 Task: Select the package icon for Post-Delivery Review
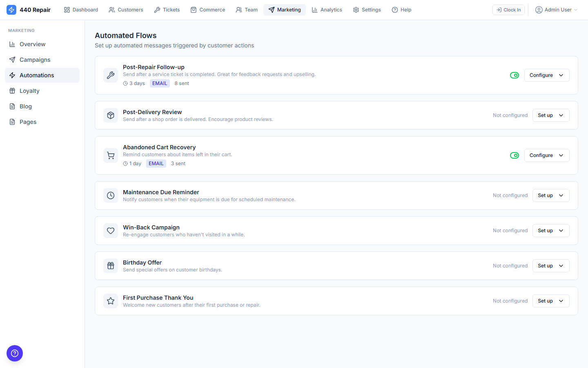(111, 115)
